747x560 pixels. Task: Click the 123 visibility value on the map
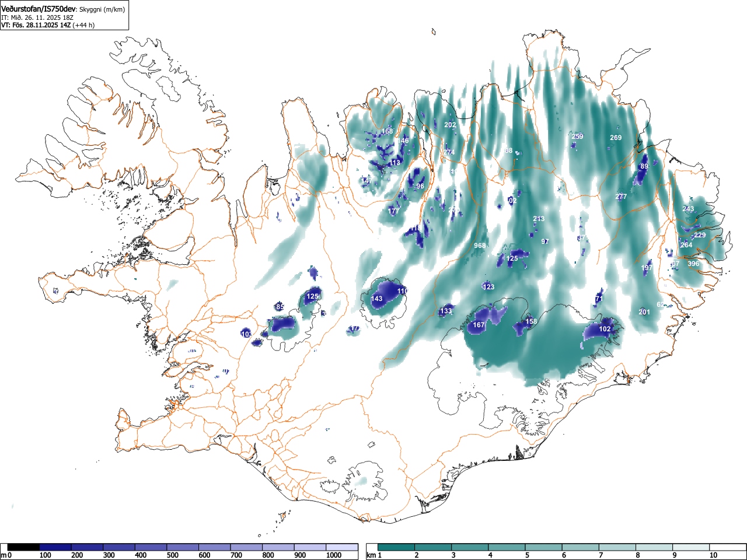pos(488,286)
